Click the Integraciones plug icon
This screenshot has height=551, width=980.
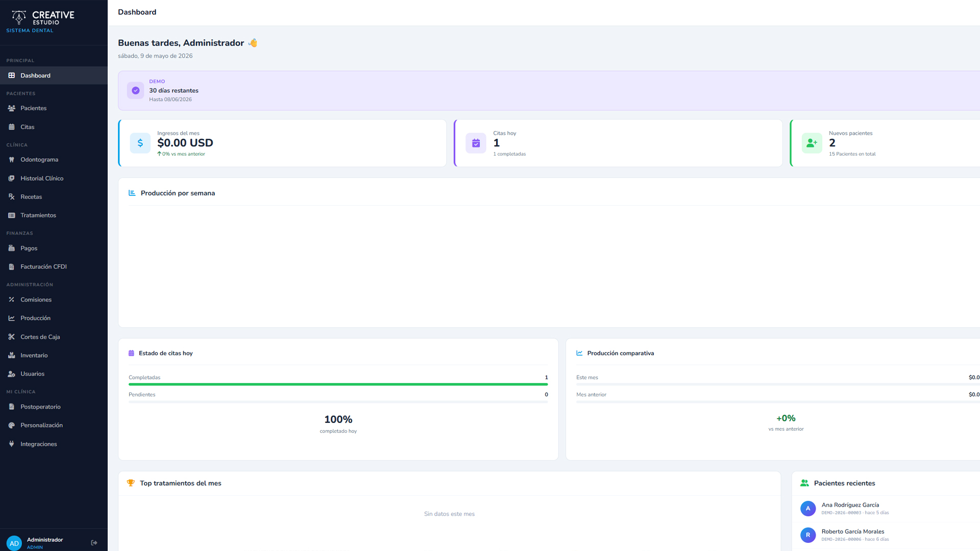[x=11, y=444]
